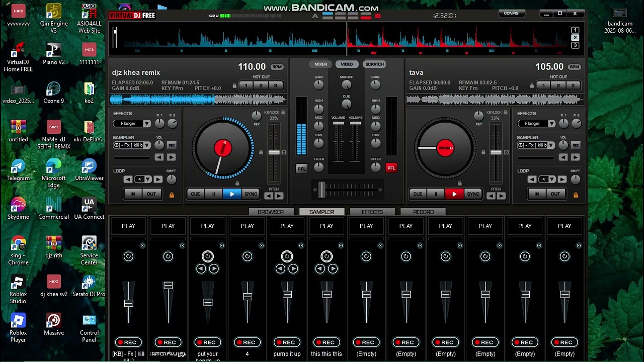Toggle the orange loop lock on right deck
Screen dimensions: 644x362
point(576,195)
